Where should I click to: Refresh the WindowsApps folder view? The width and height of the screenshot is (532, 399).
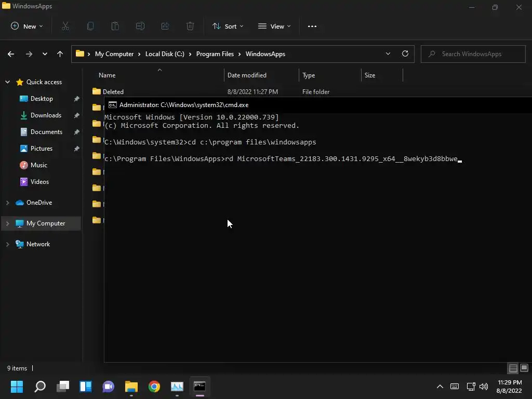[405, 54]
